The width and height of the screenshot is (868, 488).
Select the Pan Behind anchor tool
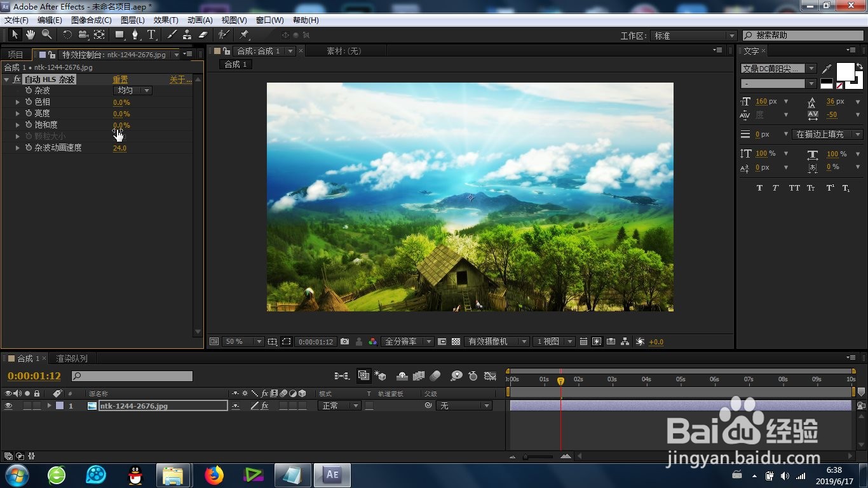pos(99,35)
